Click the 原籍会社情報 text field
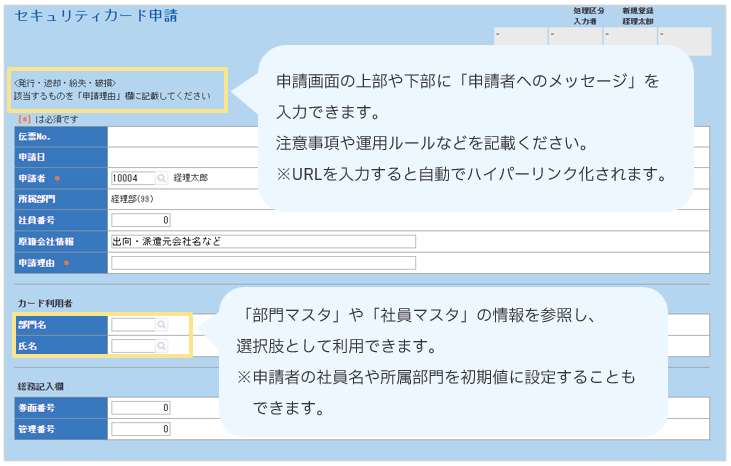731x466 pixels. click(263, 241)
